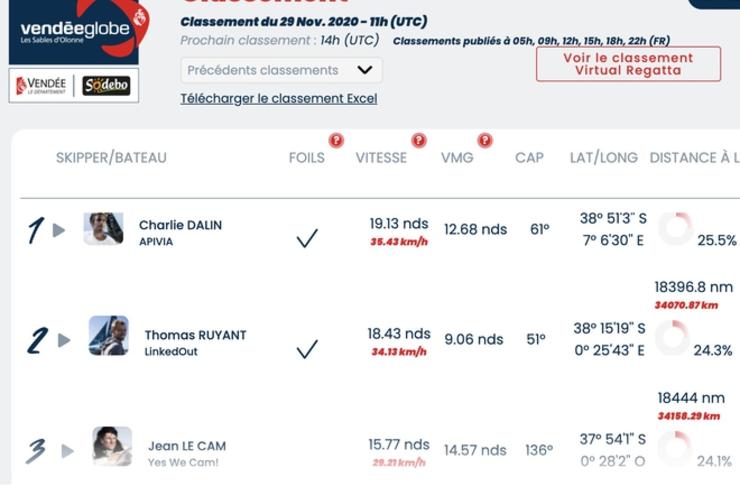Image resolution: width=740 pixels, height=490 pixels.
Task: Click the VITESSE help question mark icon
Action: pos(419,140)
